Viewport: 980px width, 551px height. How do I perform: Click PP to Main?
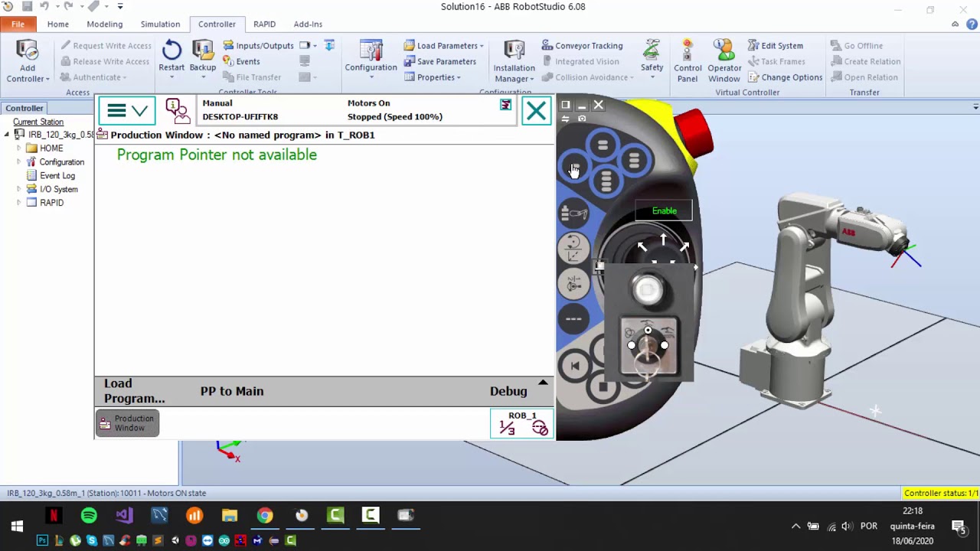[x=232, y=391]
